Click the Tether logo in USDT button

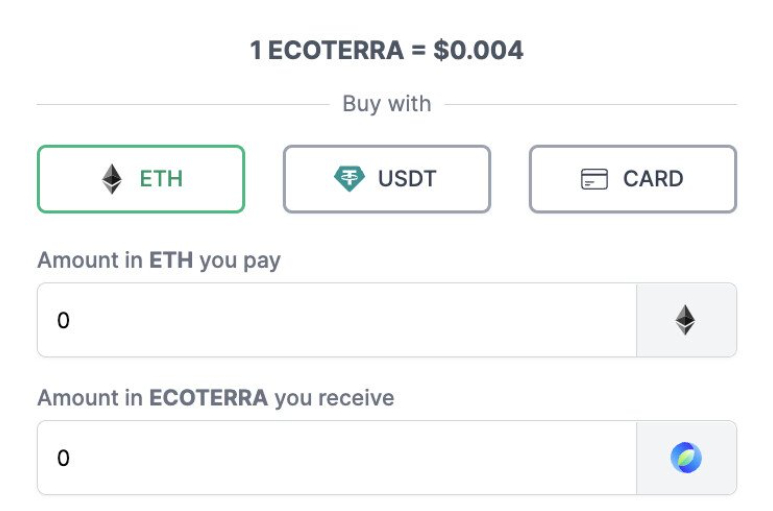(349, 178)
